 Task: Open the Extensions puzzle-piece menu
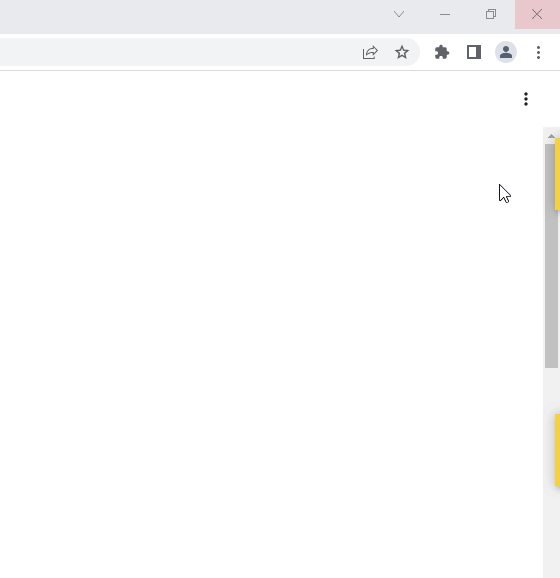[442, 52]
